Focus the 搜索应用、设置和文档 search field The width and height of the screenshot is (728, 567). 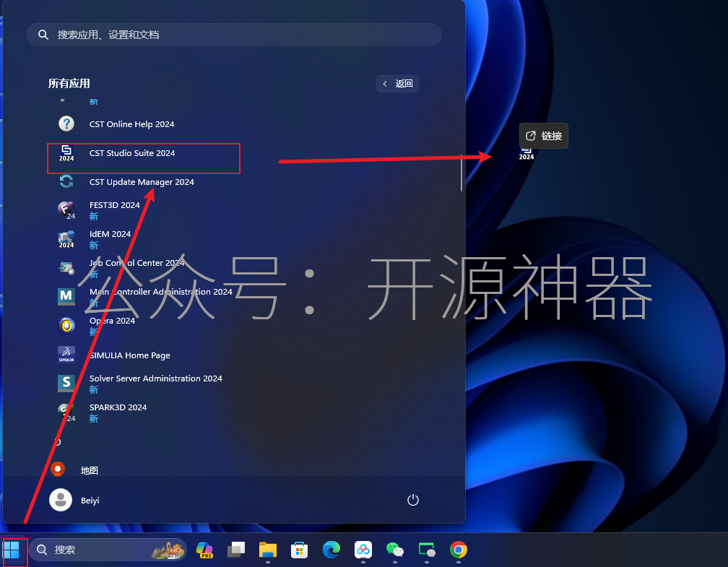click(x=233, y=35)
